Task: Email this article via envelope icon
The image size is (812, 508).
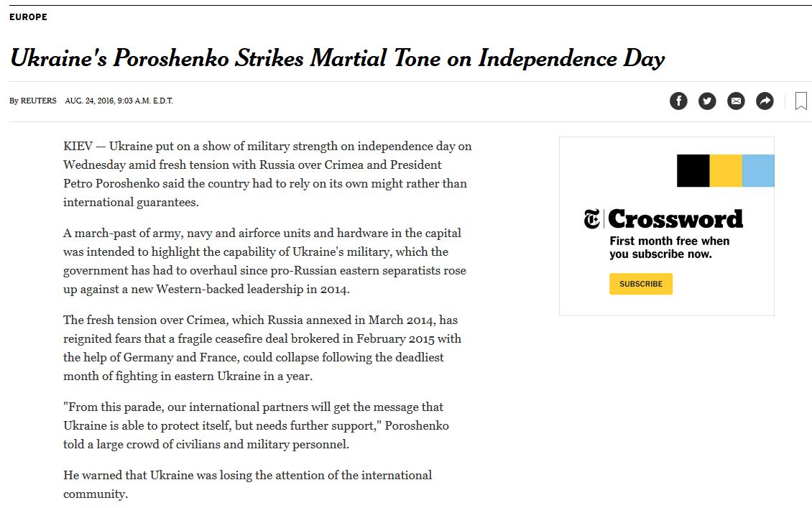Action: 736,101
